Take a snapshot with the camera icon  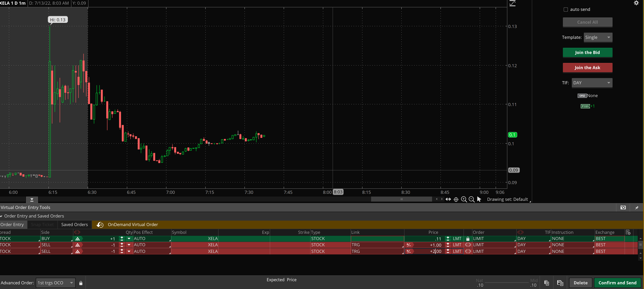tap(623, 207)
